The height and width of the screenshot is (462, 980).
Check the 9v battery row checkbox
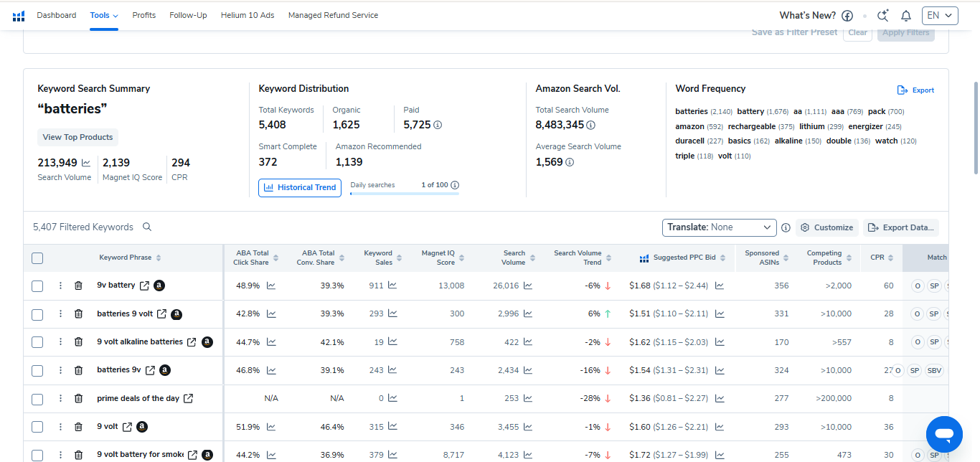(x=37, y=286)
